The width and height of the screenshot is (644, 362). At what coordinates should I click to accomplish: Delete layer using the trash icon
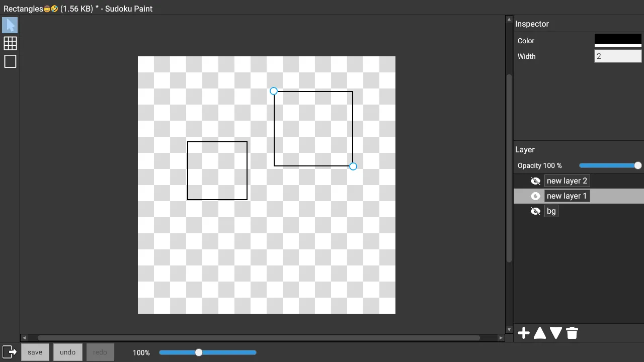coord(572,333)
